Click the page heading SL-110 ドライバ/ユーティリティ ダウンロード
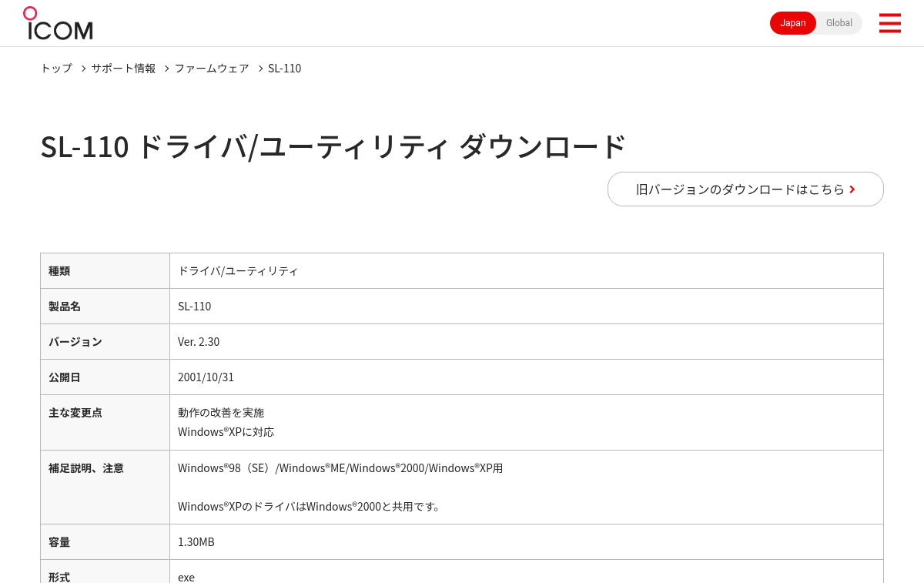 [x=333, y=146]
